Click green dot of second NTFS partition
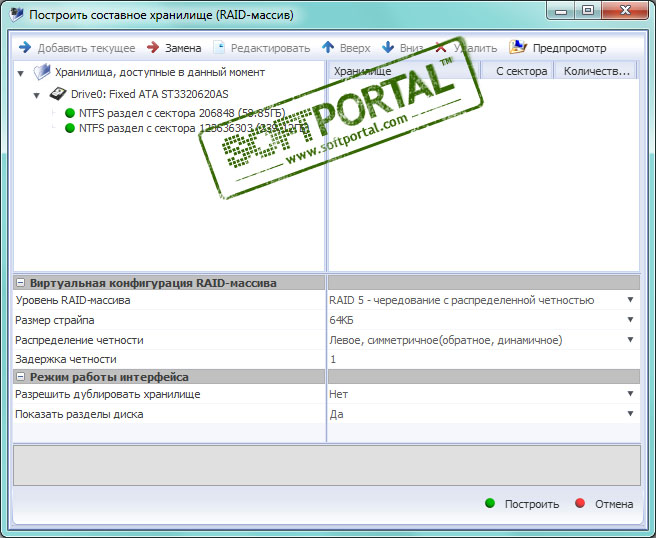This screenshot has width=656, height=538. tap(70, 128)
